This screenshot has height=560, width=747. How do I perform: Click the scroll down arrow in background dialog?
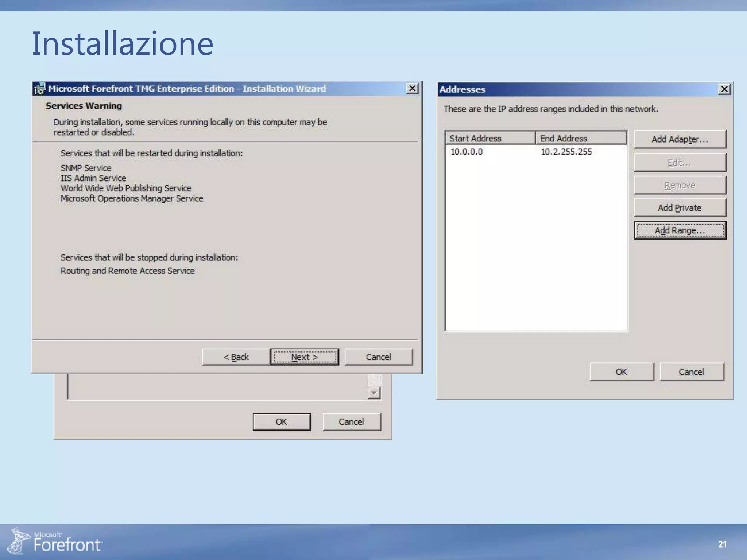[374, 393]
